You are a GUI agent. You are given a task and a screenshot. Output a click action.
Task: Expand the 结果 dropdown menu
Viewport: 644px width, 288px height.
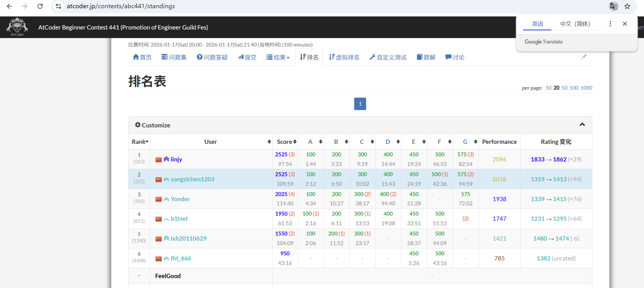click(278, 57)
